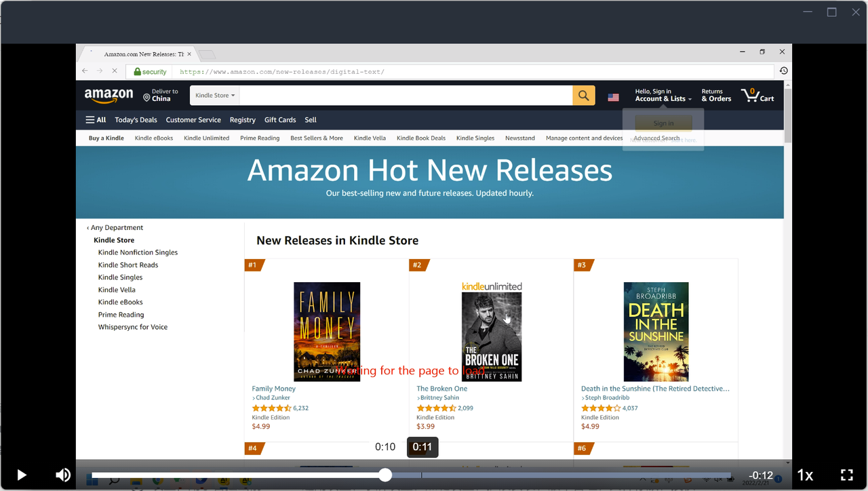This screenshot has width=868, height=491.
Task: Click the US flag language icon
Action: click(x=613, y=98)
